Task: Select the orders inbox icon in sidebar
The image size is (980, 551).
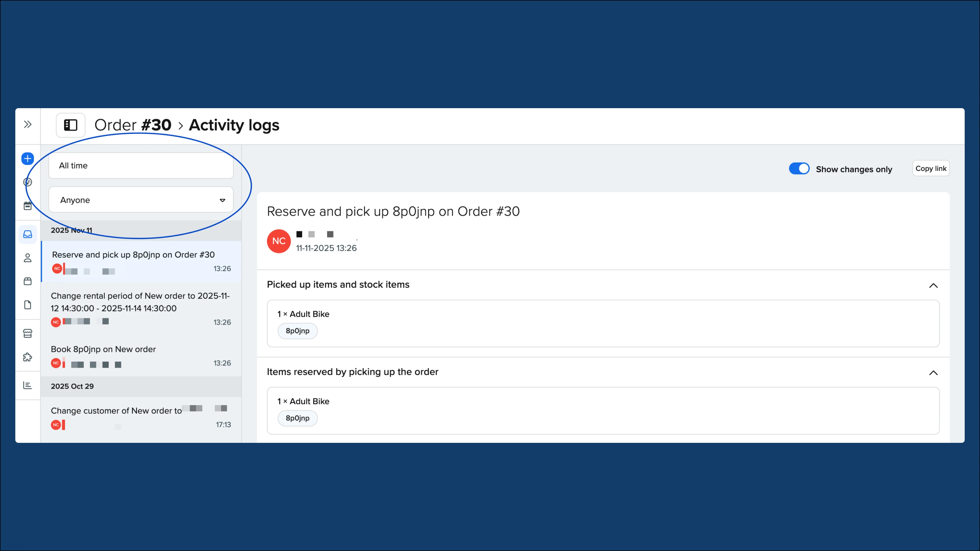Action: tap(27, 234)
